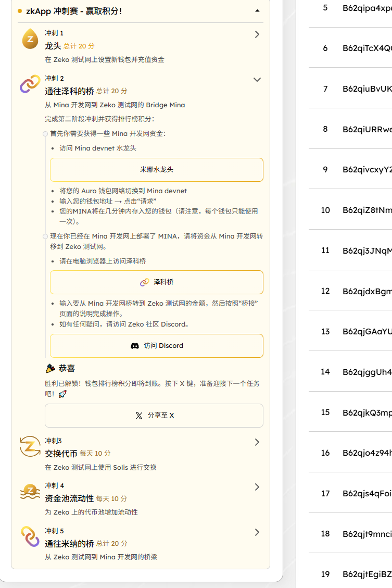Click the X logo in share button
Screen dimensions: 392x588
tap(139, 416)
